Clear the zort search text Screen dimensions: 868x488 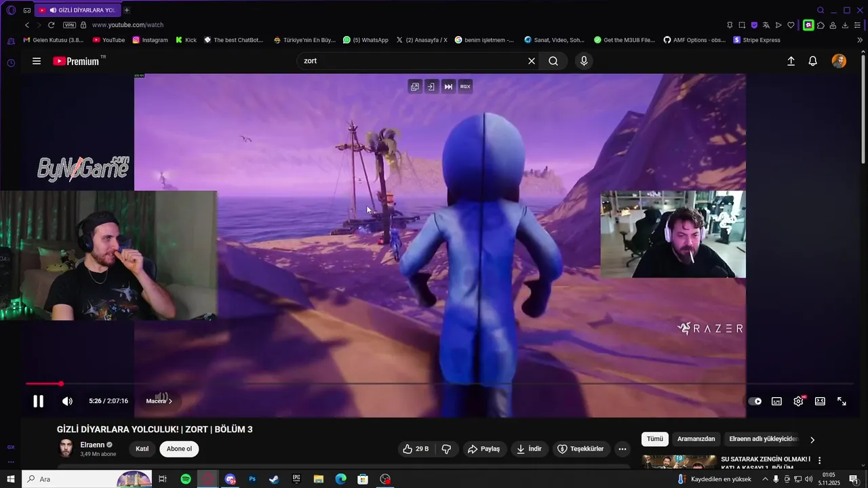coord(532,61)
